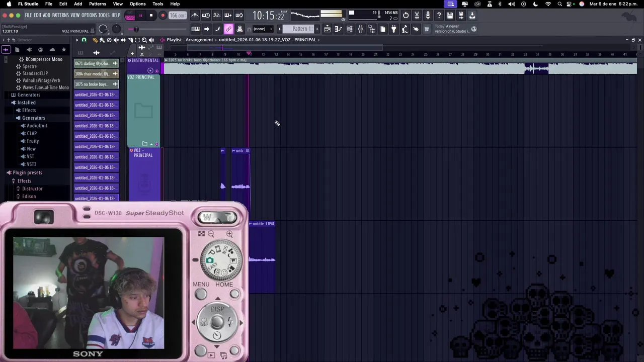Toggle loop recording button
The image size is (644, 362).
[239, 16]
